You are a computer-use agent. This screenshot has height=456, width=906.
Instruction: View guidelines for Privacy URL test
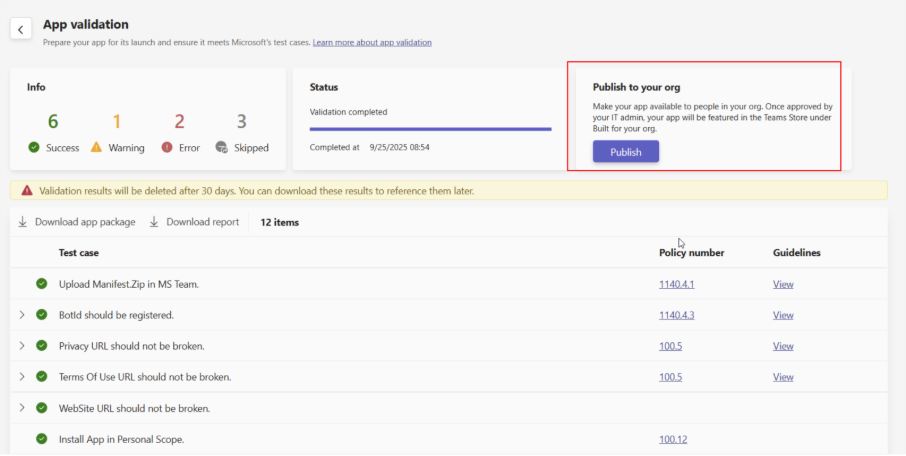coord(783,346)
